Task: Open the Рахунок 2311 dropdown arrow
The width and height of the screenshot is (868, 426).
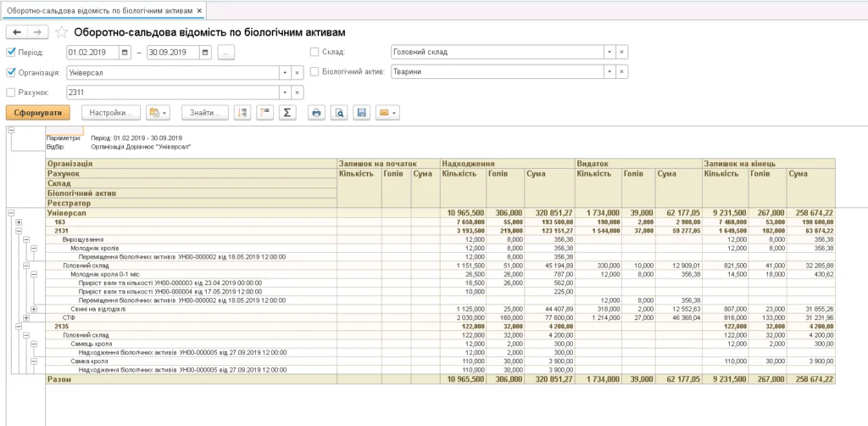Action: [x=286, y=92]
